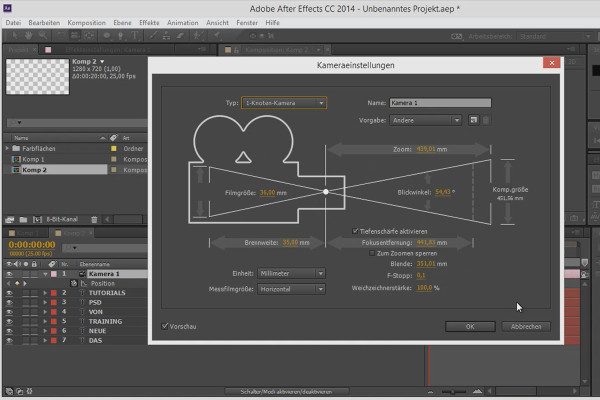Go to next keyframe arrow for Position
Image resolution: width=600 pixels, height=400 pixels.
coord(25,283)
